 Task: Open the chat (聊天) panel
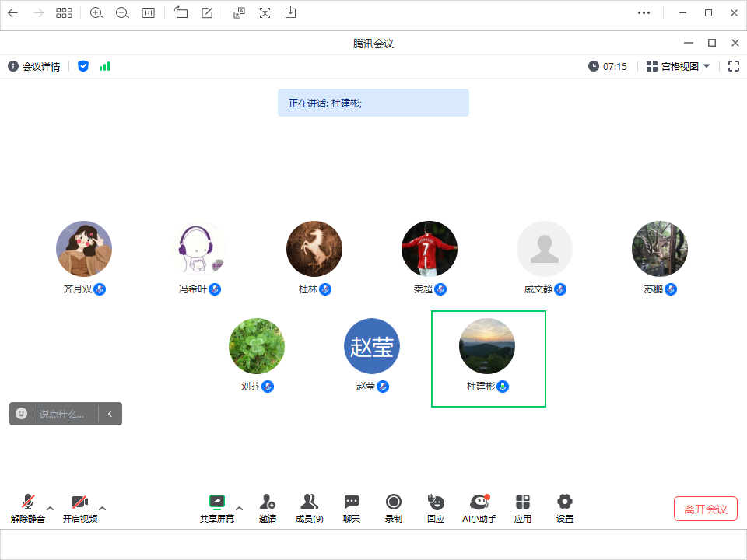coord(352,507)
